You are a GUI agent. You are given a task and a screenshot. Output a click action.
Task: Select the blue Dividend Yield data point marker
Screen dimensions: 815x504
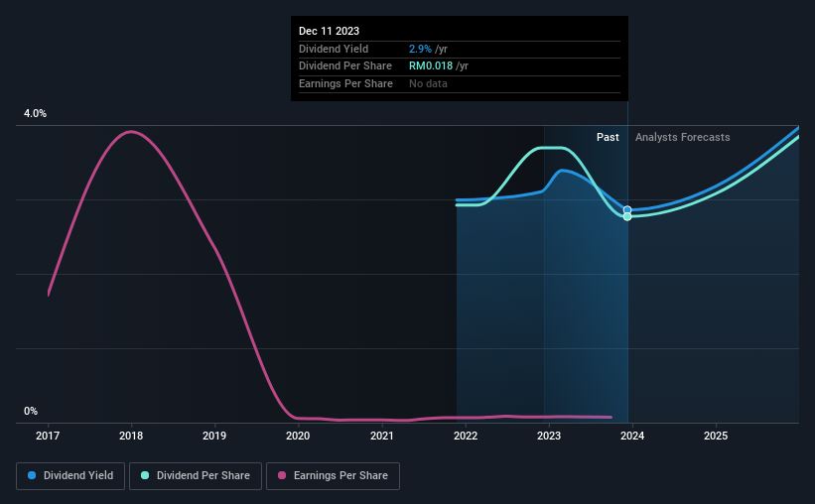(x=627, y=210)
